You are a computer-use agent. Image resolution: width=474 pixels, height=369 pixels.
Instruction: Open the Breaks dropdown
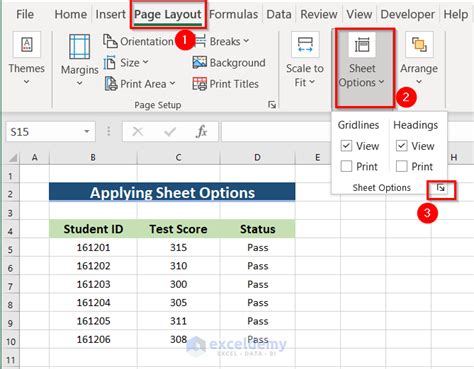(x=221, y=42)
